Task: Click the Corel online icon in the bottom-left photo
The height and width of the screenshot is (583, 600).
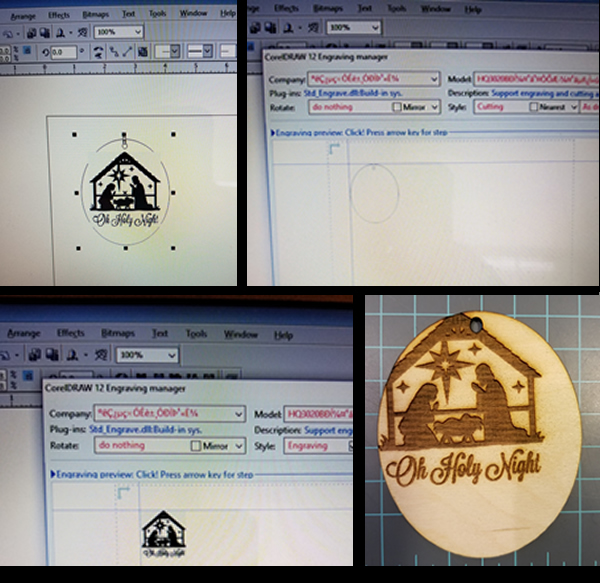Action: 101,355
